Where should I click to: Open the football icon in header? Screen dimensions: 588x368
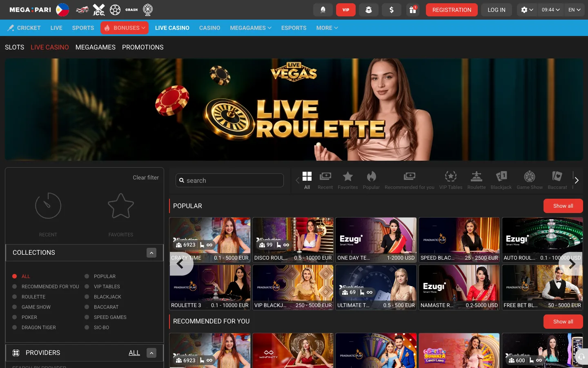(x=115, y=10)
